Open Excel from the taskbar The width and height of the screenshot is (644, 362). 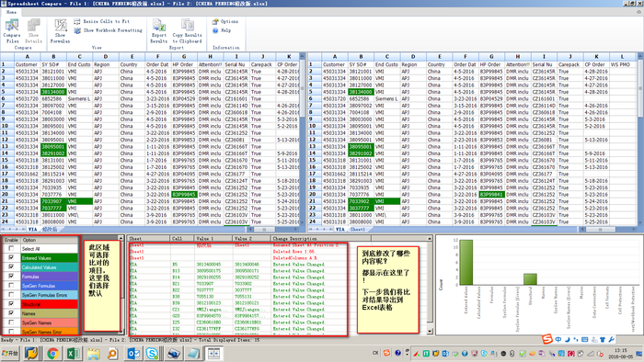coord(73,354)
